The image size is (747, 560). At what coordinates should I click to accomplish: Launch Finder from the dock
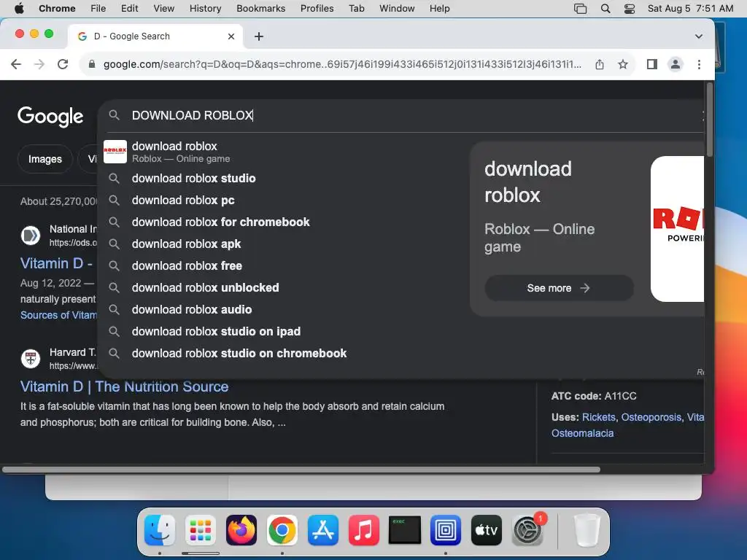click(160, 529)
